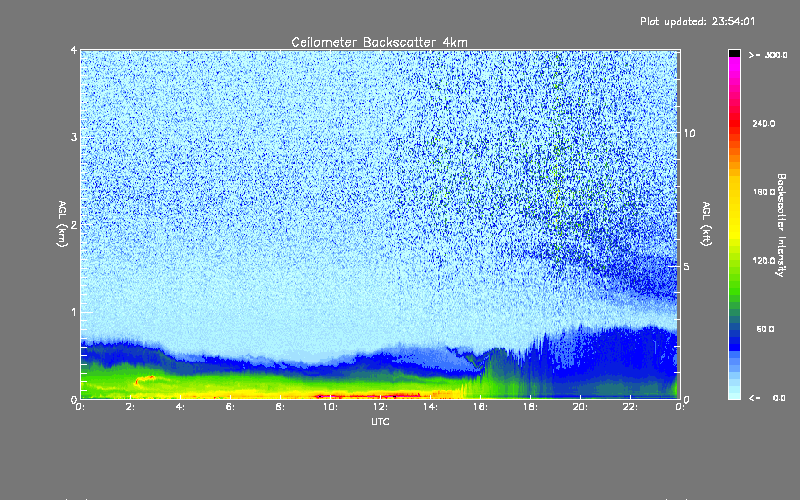Click the "6:" UTC tick label
This screenshot has height=500, width=800.
click(x=231, y=407)
